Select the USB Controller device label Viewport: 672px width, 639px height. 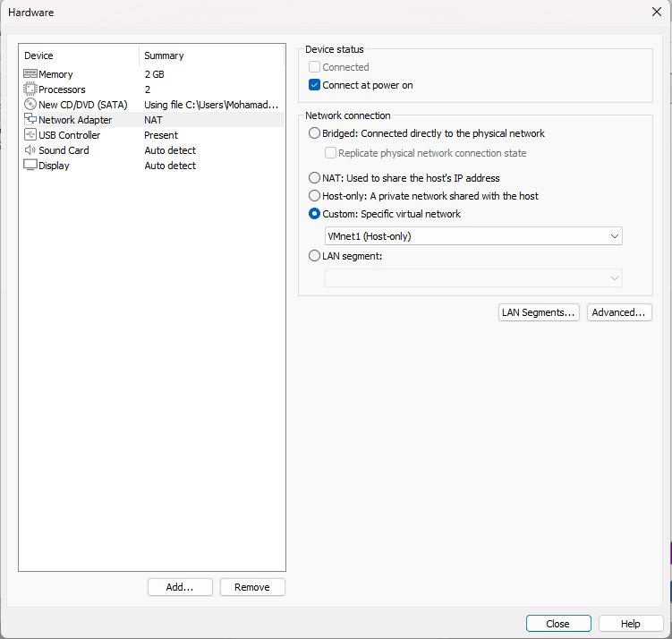point(70,135)
